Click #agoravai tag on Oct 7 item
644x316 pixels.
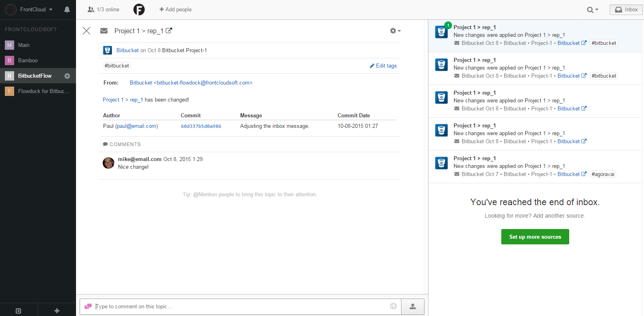pyautogui.click(x=603, y=174)
